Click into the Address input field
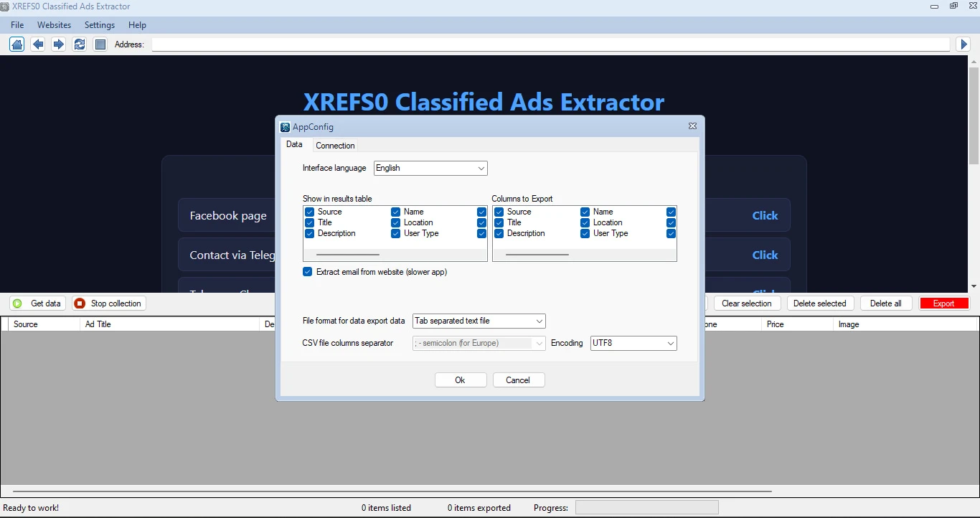Viewport: 980px width, 518px height. tap(551, 44)
